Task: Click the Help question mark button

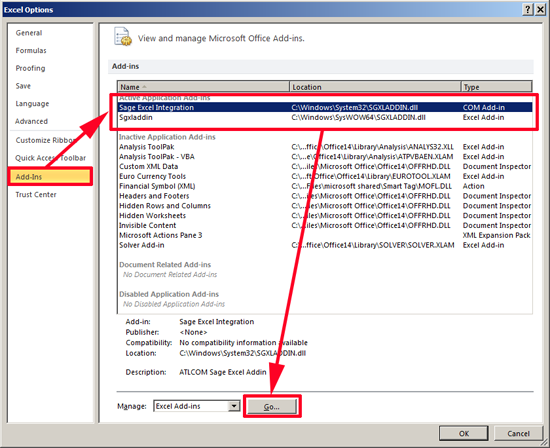Action: click(528, 9)
